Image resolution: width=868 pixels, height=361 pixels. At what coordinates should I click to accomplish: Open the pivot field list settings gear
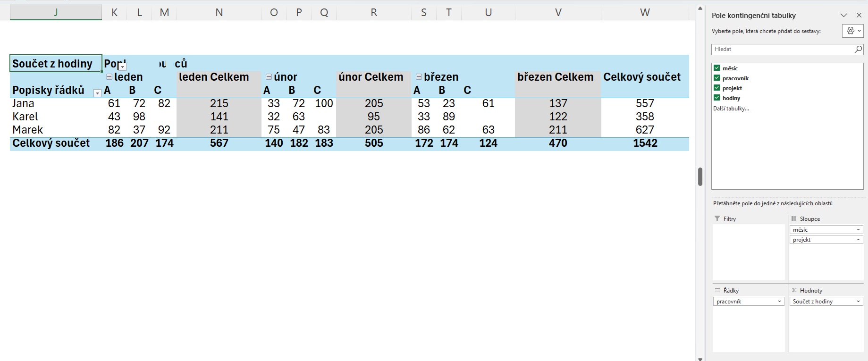[853, 31]
